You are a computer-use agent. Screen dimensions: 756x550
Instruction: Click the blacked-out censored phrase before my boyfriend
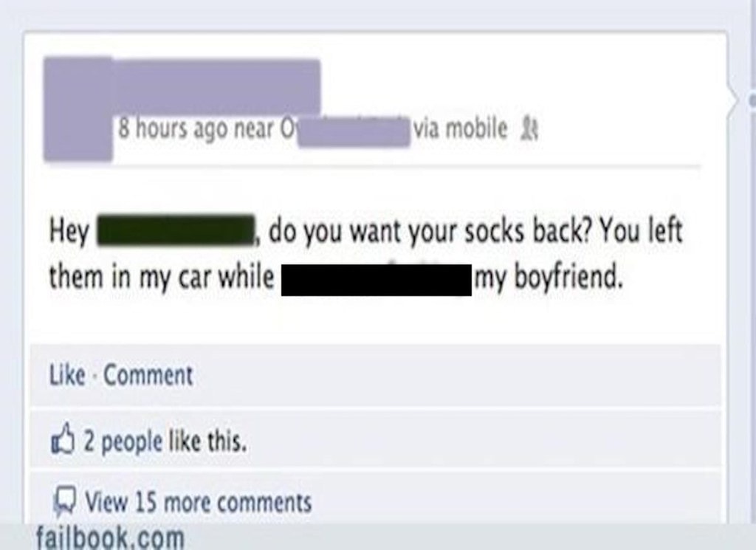[376, 280]
